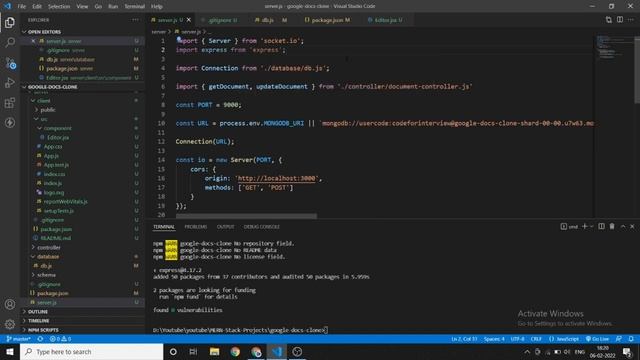Open the View menu
This screenshot has width=640, height=360.
pyautogui.click(x=82, y=7)
